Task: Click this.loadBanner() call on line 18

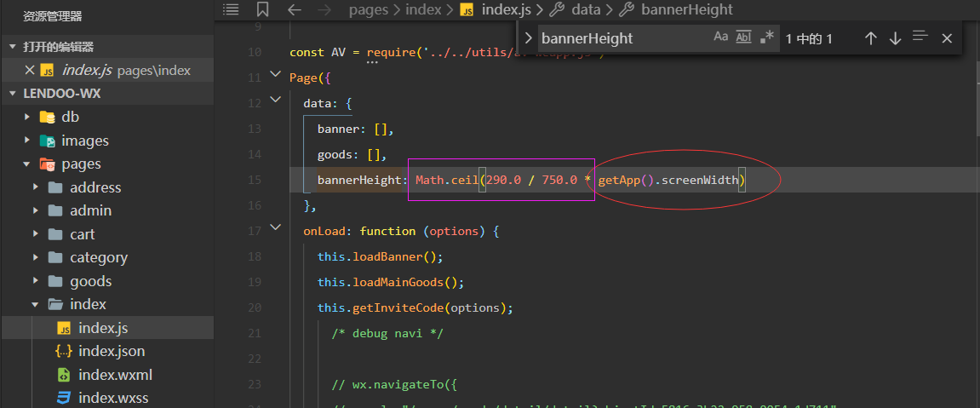Action: tap(380, 256)
